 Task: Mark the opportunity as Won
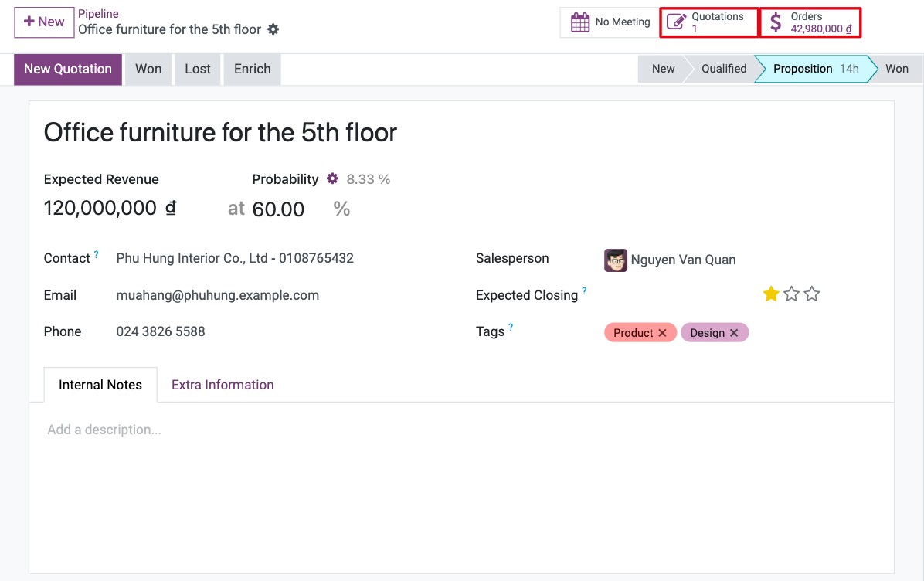pyautogui.click(x=148, y=69)
